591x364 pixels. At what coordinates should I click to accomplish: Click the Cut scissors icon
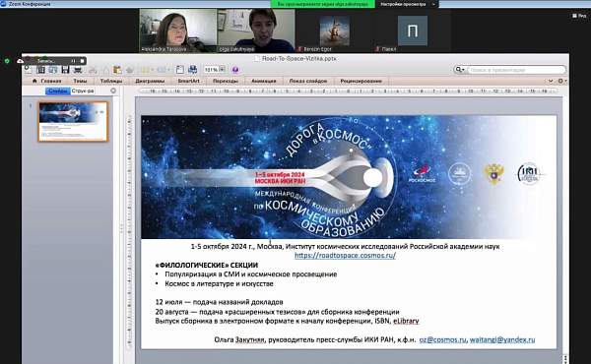coord(93,70)
